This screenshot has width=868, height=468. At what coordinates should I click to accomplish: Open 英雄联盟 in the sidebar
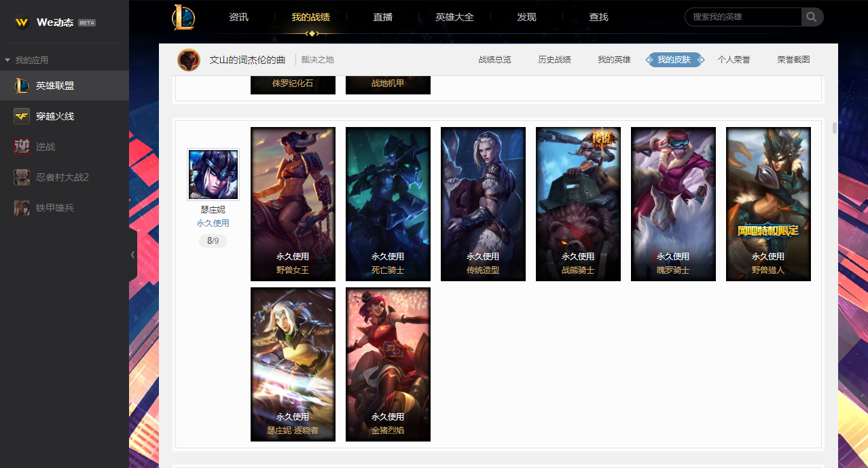[65, 86]
